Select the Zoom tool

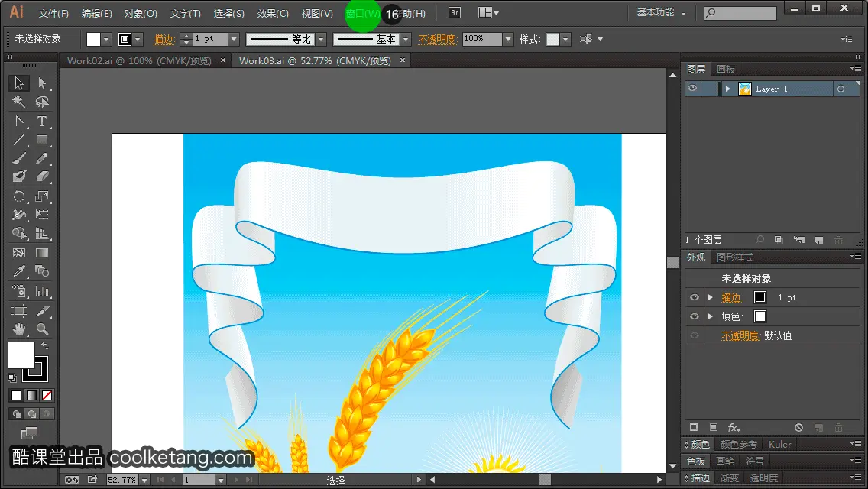pyautogui.click(x=42, y=329)
